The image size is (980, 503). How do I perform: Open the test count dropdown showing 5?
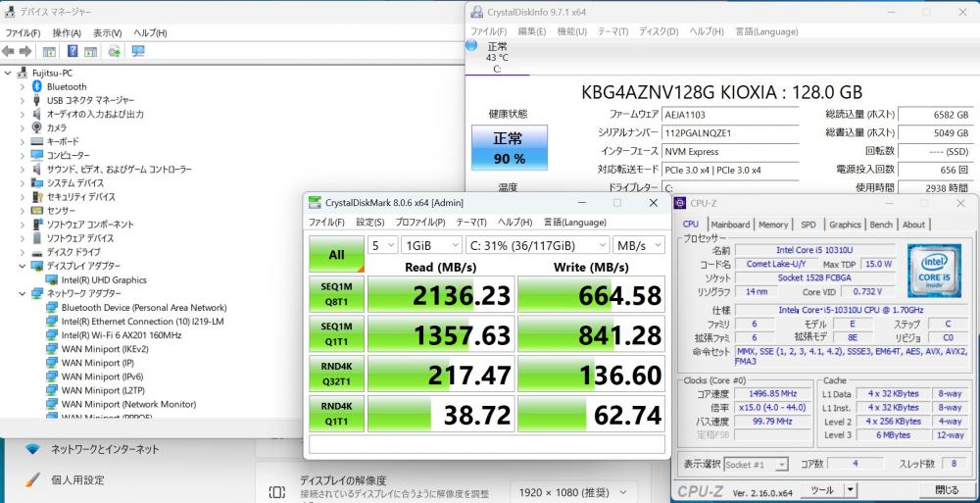pos(382,245)
